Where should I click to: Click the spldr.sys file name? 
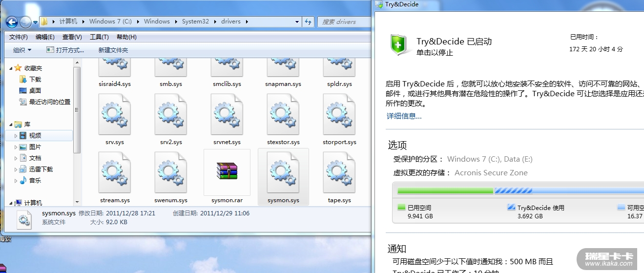[x=339, y=84]
